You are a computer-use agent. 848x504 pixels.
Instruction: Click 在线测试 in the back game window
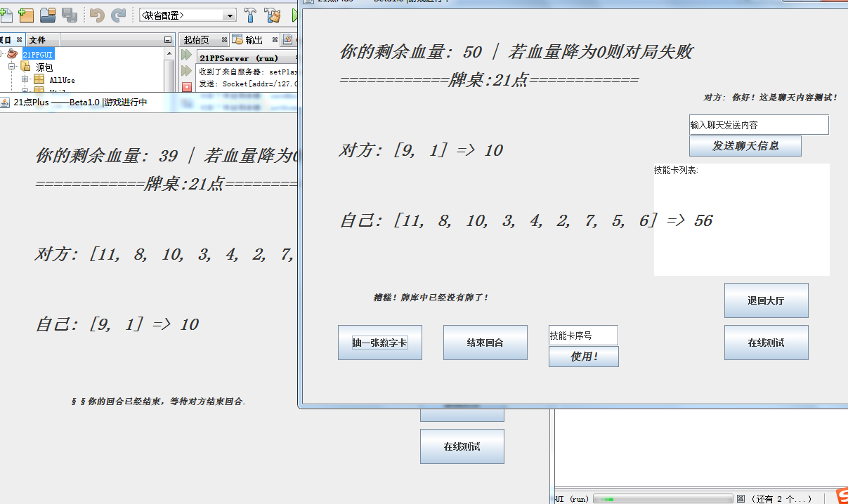pyautogui.click(x=462, y=446)
